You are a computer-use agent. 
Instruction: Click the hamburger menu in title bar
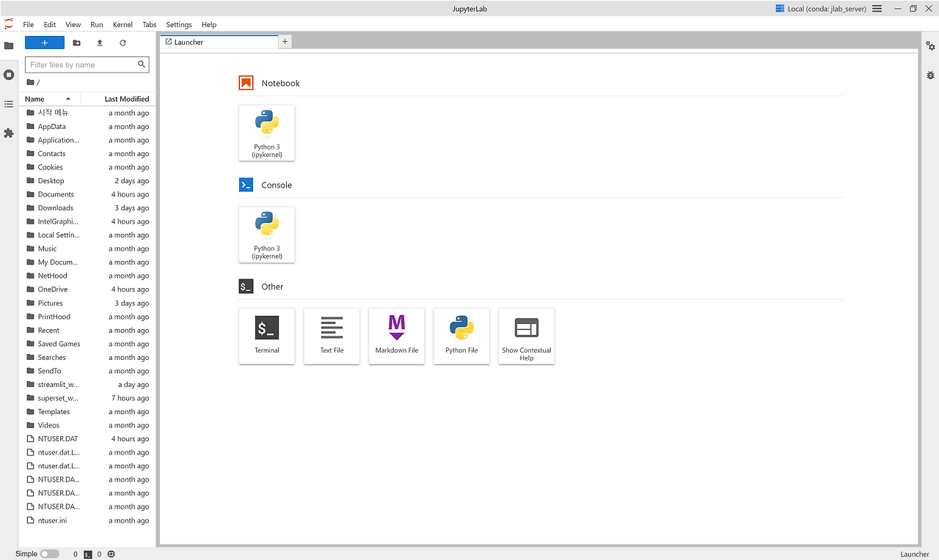877,9
